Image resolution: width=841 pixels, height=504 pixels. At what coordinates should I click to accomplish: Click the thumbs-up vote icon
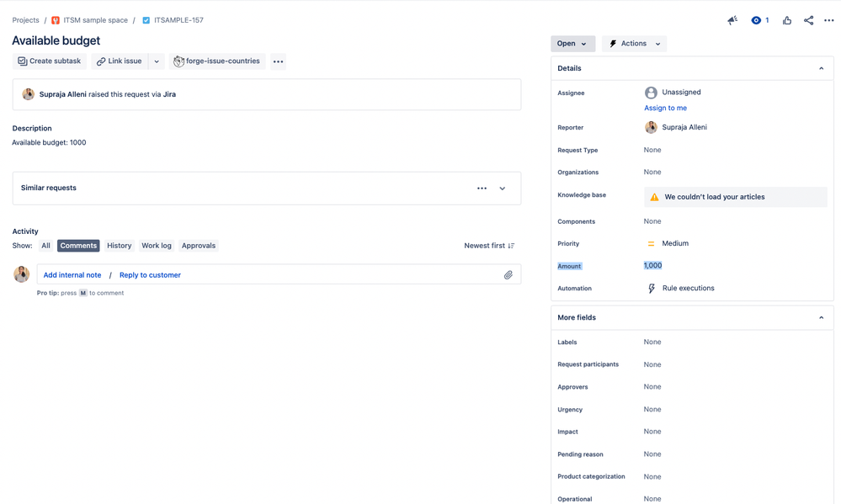tap(787, 20)
